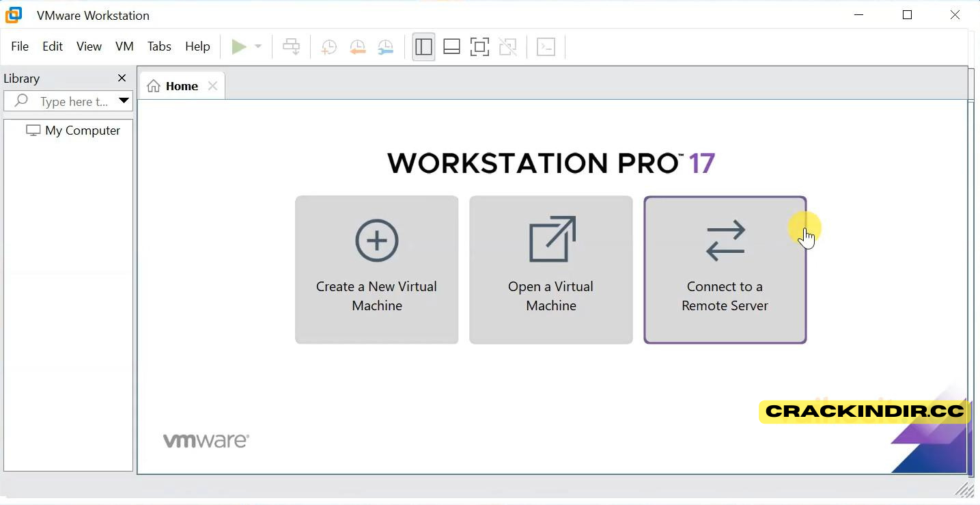980x505 pixels.
Task: Click the Revert to Snapshot icon
Action: click(357, 46)
